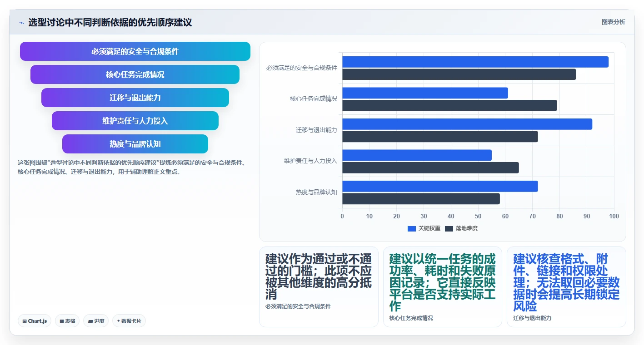This screenshot has height=345, width=644.
Task: Click the x-axis tick value 100
Action: coord(614,217)
